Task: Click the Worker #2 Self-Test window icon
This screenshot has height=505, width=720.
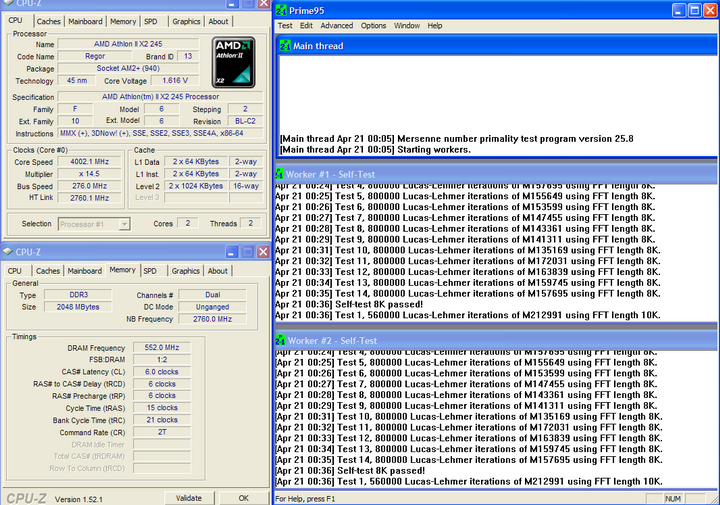Action: tap(280, 341)
